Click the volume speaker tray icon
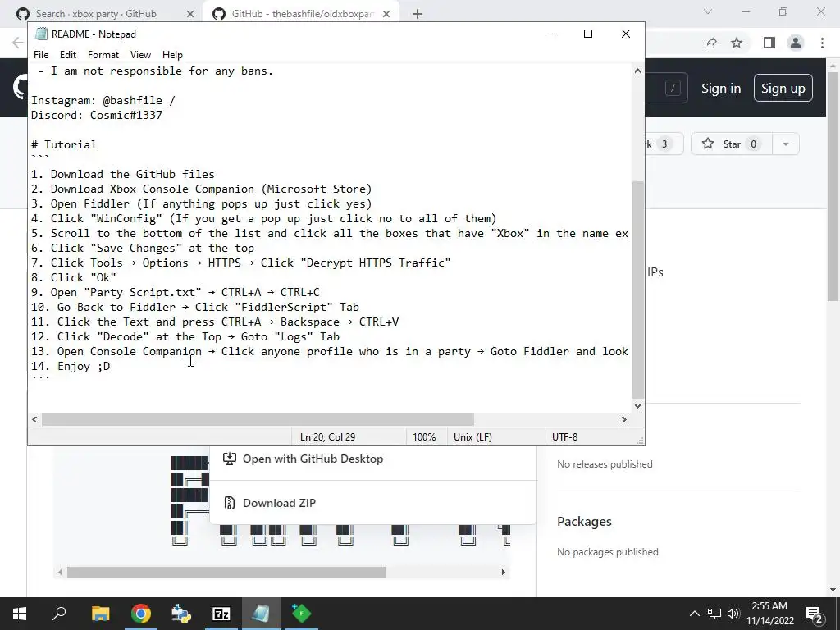 [733, 614]
